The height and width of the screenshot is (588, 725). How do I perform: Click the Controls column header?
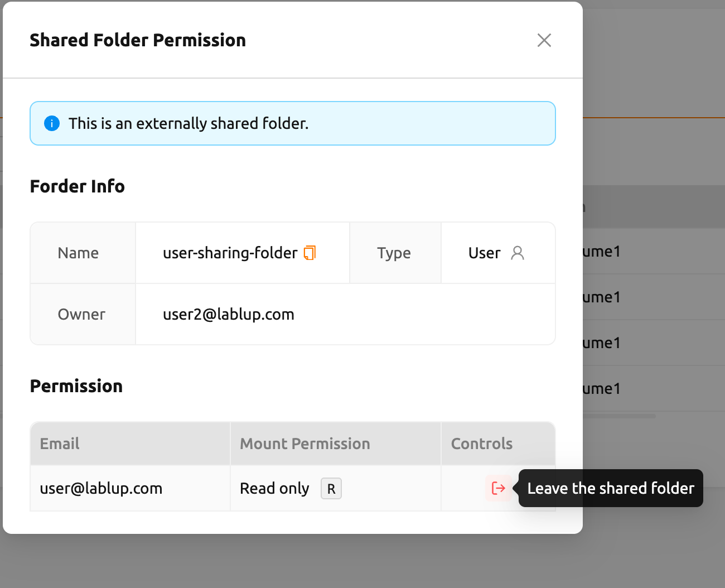point(498,444)
